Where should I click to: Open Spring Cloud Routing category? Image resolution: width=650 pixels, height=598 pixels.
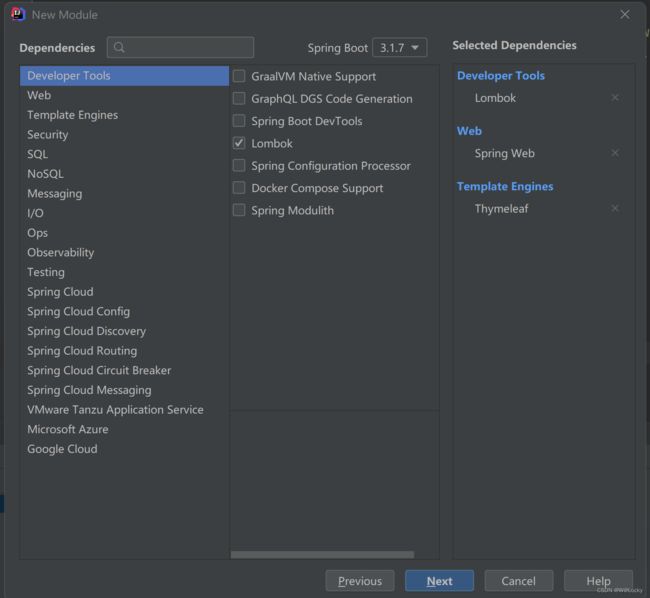124,351
